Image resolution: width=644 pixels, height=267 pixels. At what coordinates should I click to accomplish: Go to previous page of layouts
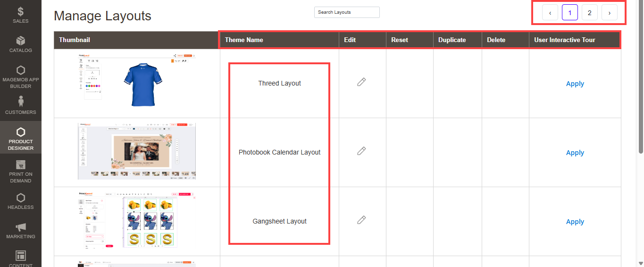click(x=550, y=13)
